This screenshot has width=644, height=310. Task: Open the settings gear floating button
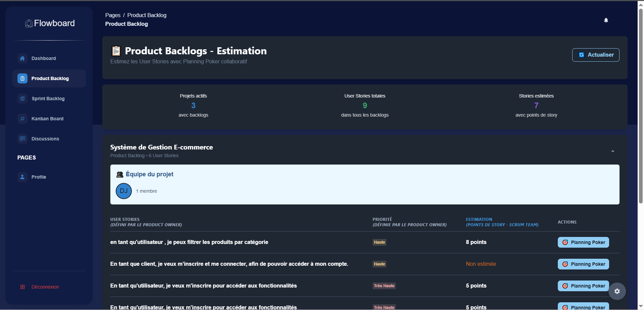[617, 291]
